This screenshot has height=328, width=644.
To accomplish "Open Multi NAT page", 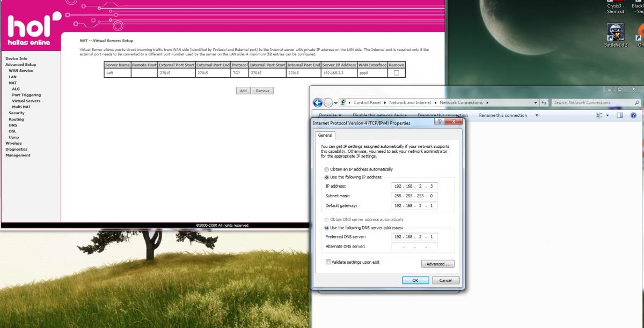I will [21, 107].
